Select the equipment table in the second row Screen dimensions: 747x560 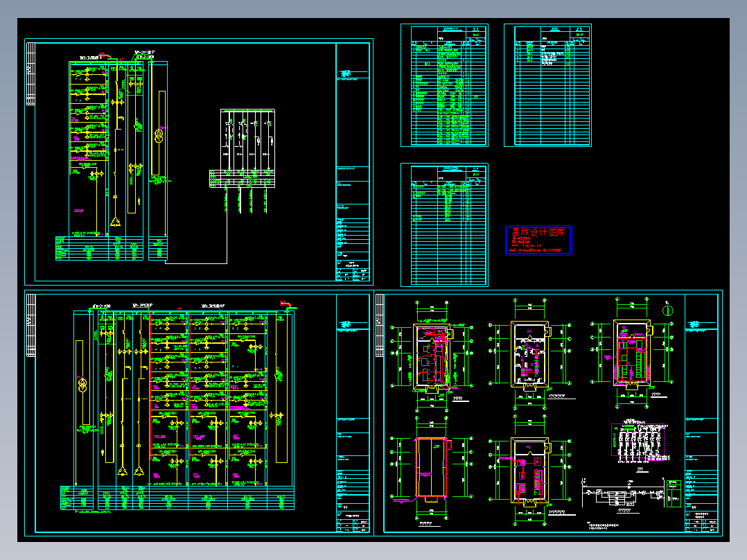[444, 225]
